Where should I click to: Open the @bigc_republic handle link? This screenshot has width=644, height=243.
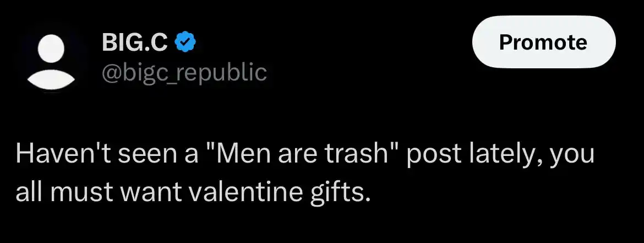coord(184,72)
